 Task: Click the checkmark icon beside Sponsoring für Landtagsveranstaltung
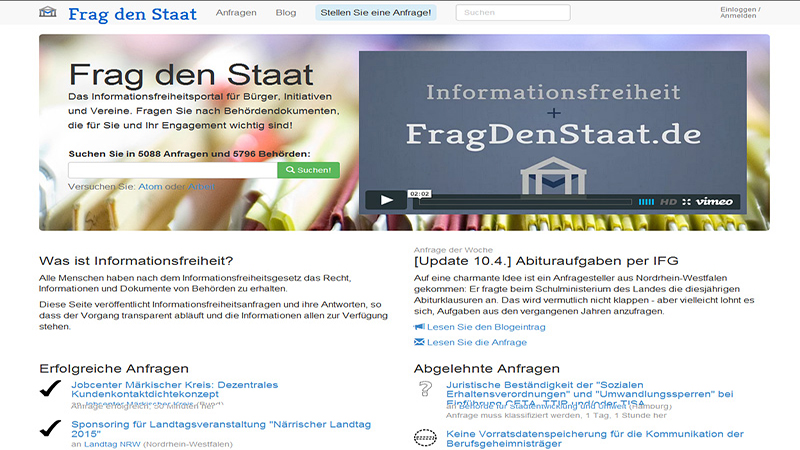50,429
